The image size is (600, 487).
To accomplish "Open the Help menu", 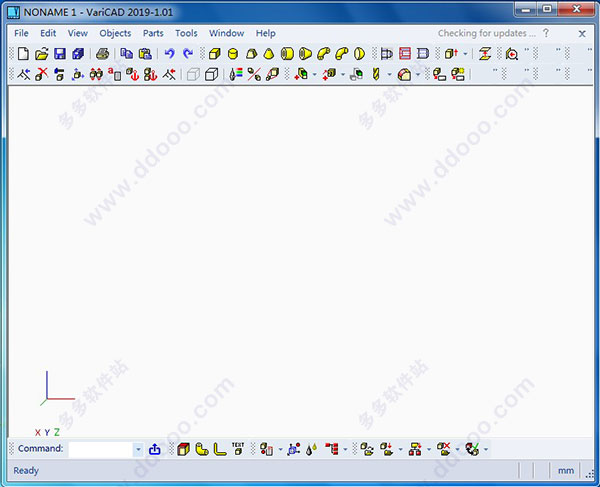I will 266,33.
